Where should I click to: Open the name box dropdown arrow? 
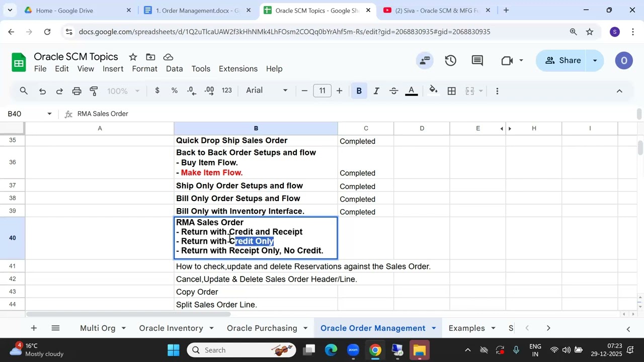tap(49, 114)
